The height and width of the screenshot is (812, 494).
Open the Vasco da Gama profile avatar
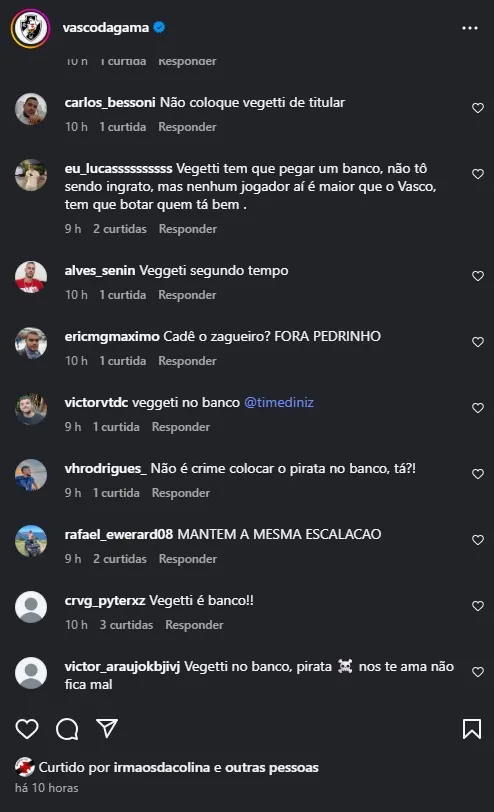pos(31,28)
